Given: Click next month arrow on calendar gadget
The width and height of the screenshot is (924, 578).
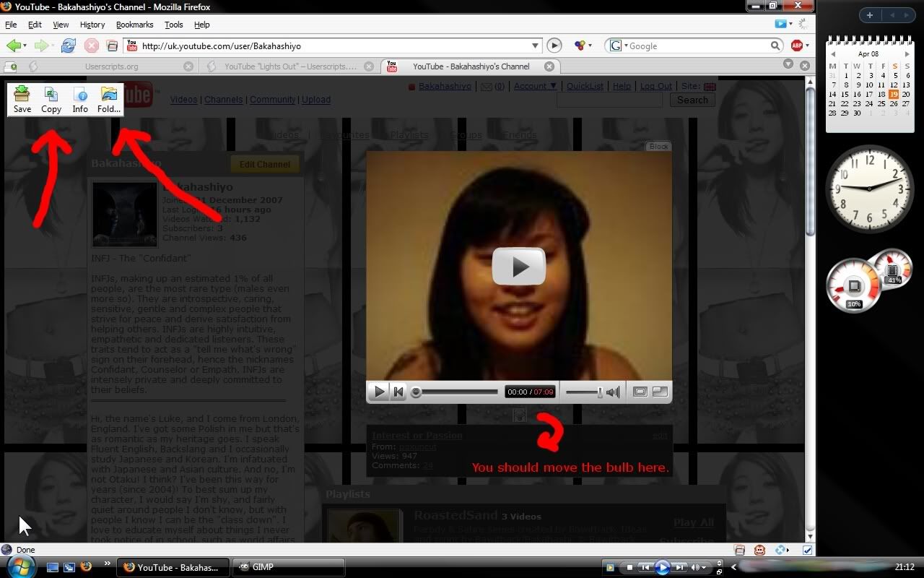Looking at the screenshot, I should 907,53.
